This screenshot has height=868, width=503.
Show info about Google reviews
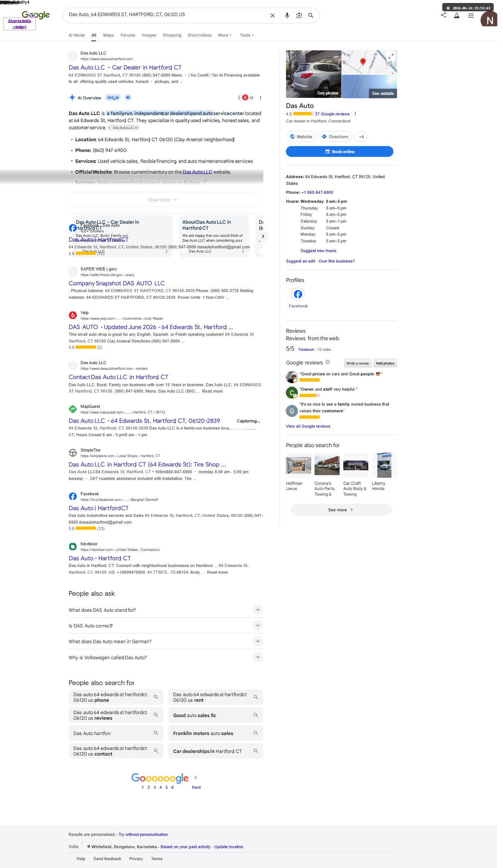pyautogui.click(x=328, y=362)
